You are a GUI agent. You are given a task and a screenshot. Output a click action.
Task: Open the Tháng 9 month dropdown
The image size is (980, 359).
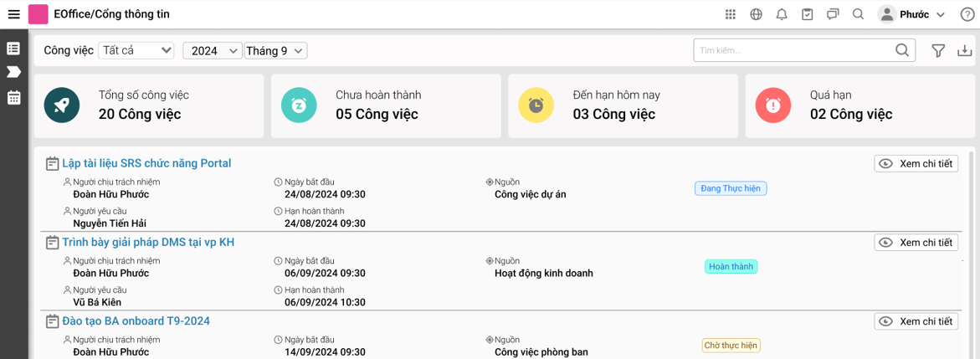coord(275,51)
